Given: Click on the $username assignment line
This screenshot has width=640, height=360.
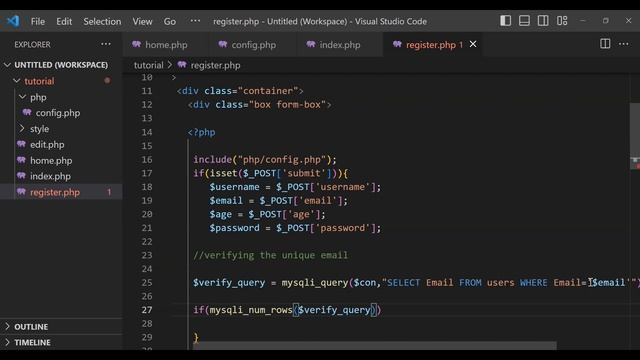Looking at the screenshot, I should click(295, 187).
